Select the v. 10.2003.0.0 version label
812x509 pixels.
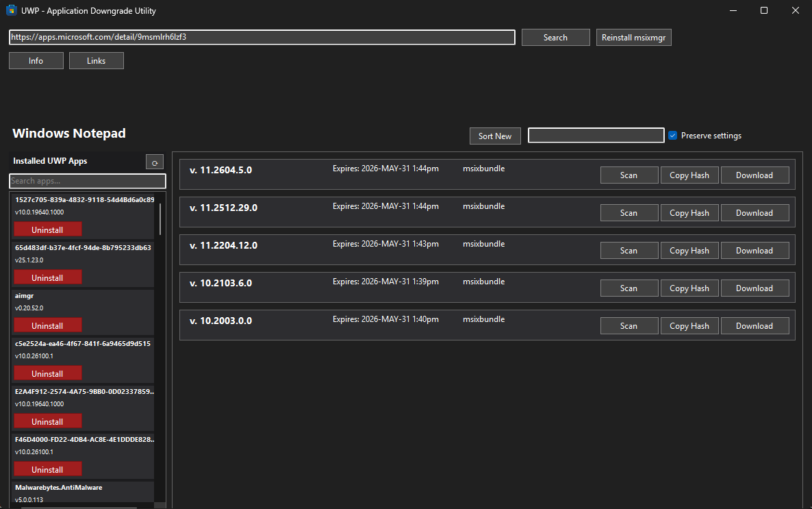click(220, 321)
